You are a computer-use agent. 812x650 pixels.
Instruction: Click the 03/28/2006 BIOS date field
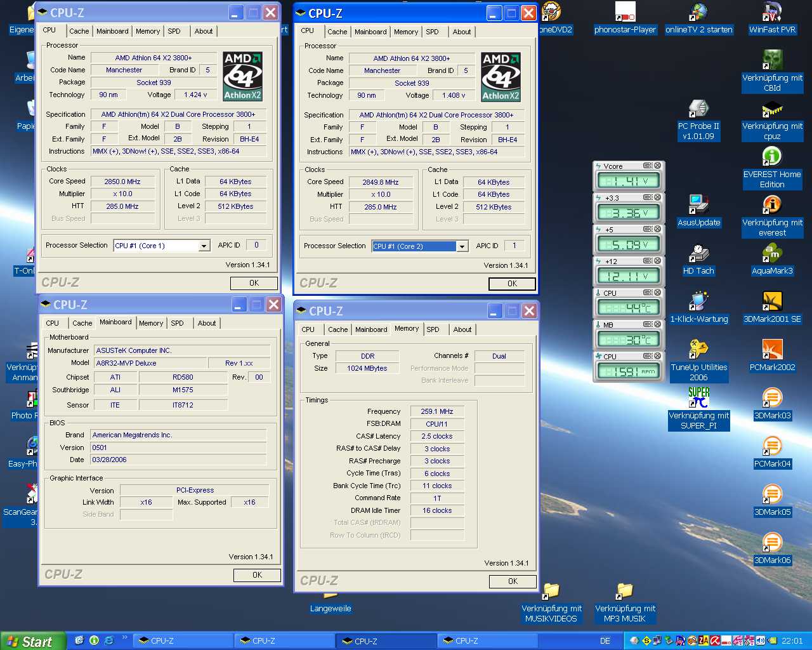178,460
